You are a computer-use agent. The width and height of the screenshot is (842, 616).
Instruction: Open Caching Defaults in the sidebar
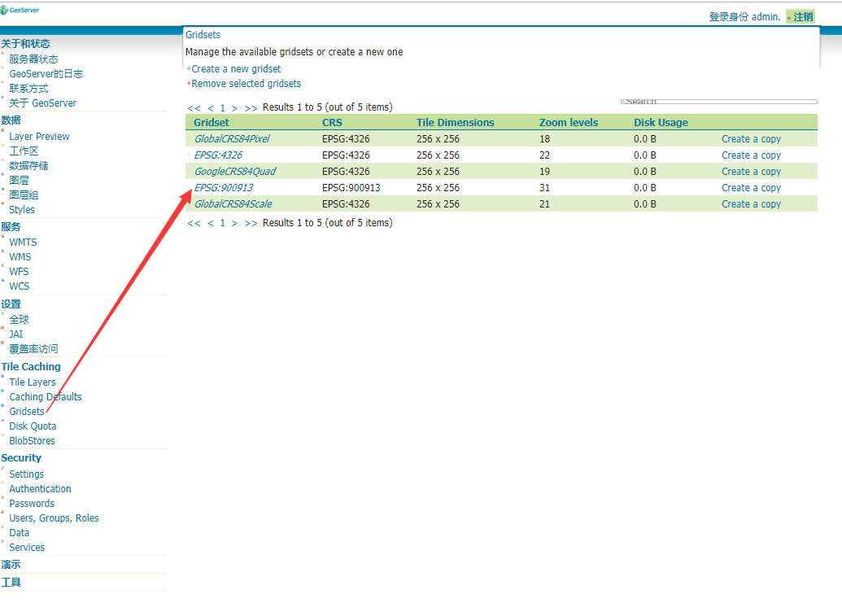click(x=46, y=396)
